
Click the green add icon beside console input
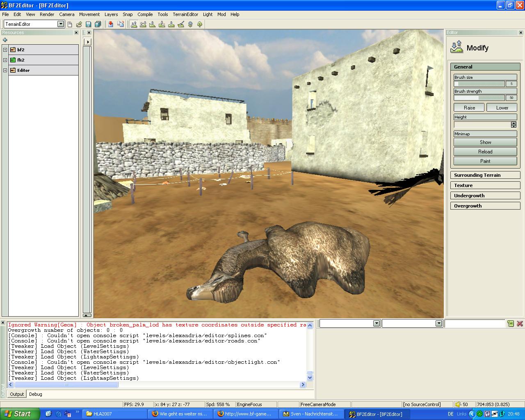(x=511, y=324)
